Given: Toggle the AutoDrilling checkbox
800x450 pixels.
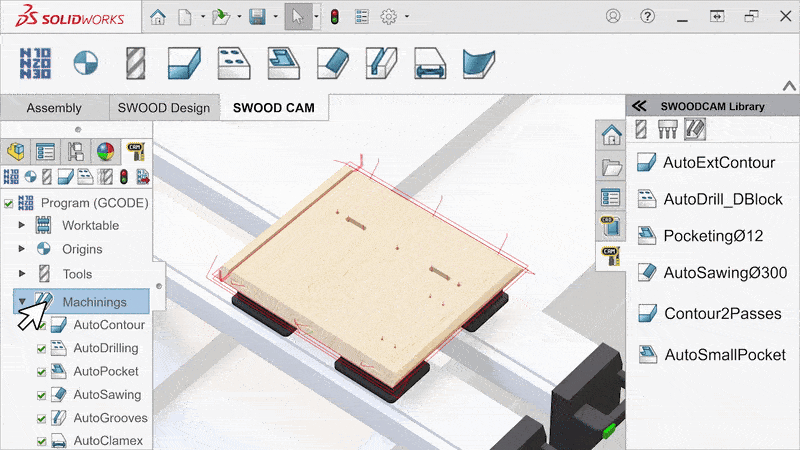Looking at the screenshot, I should coord(41,349).
